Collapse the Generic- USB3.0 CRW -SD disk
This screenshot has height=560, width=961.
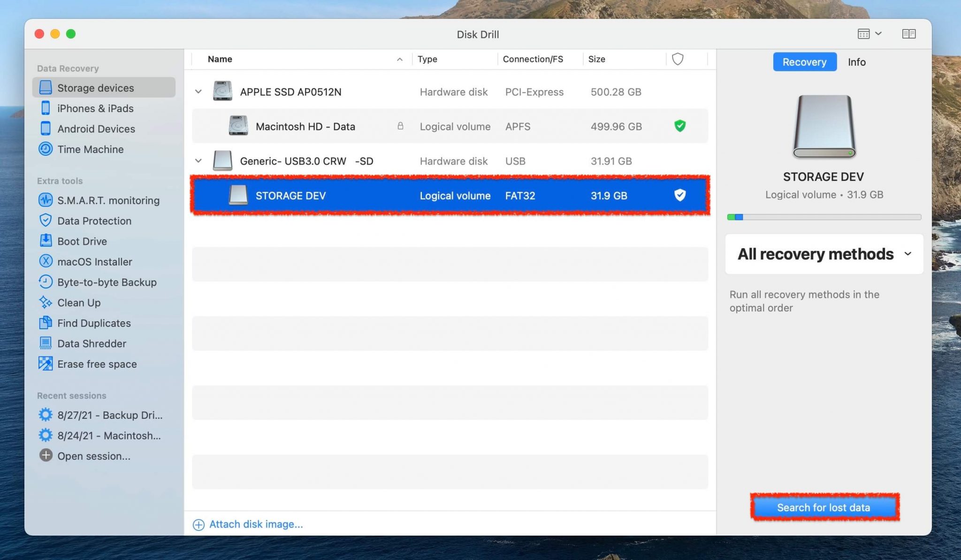click(x=198, y=161)
